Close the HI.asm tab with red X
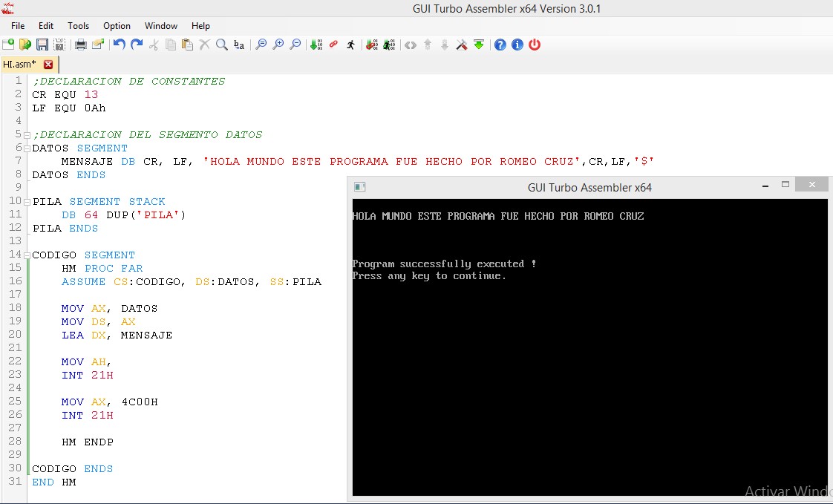The height and width of the screenshot is (504, 833). 49,65
